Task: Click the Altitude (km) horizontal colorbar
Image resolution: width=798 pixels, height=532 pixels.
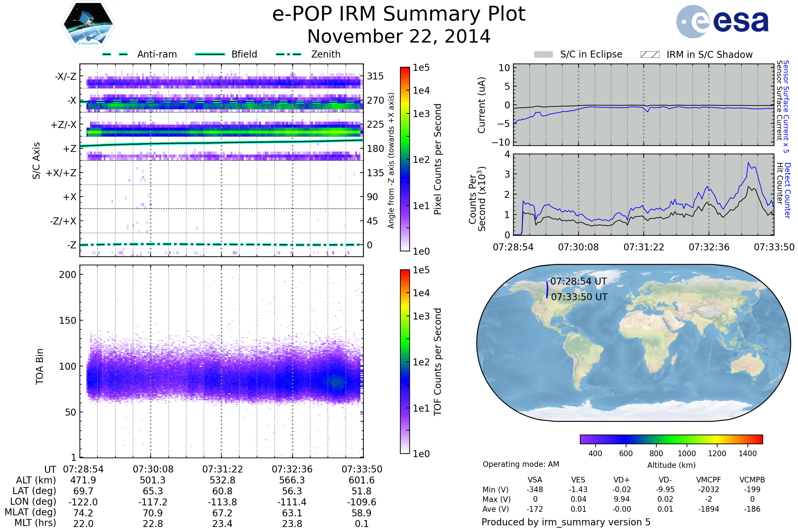Action: pyautogui.click(x=671, y=439)
